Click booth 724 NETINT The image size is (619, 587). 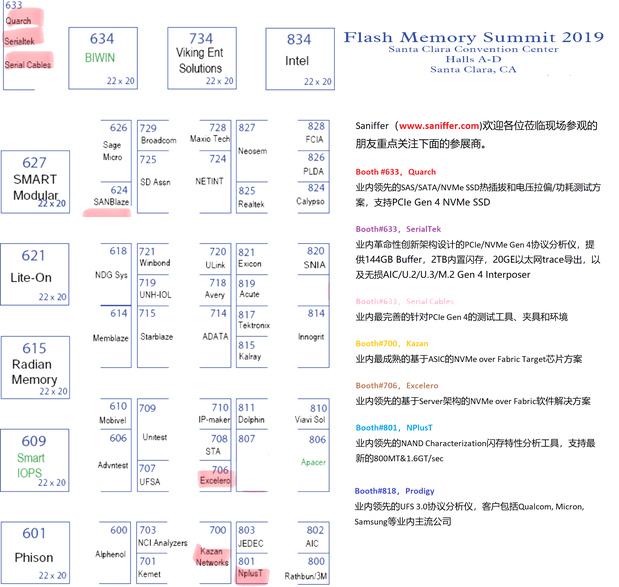pyautogui.click(x=215, y=182)
